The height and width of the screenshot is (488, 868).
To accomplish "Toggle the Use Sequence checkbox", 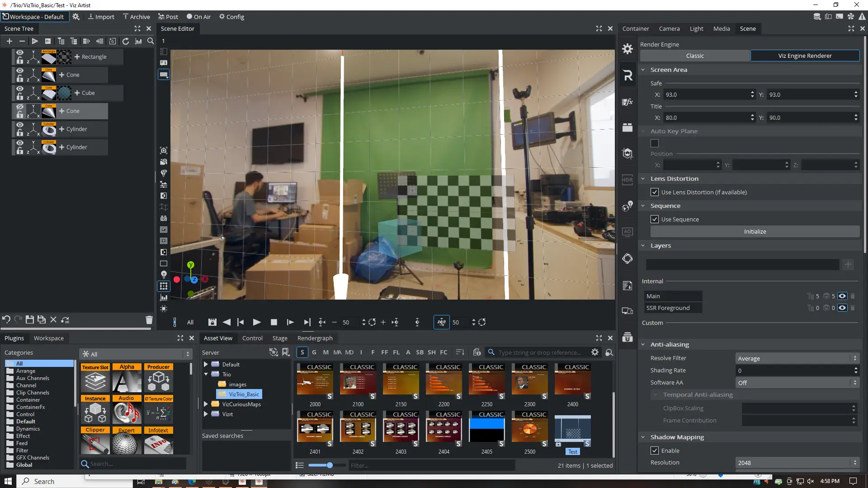I will (x=655, y=219).
